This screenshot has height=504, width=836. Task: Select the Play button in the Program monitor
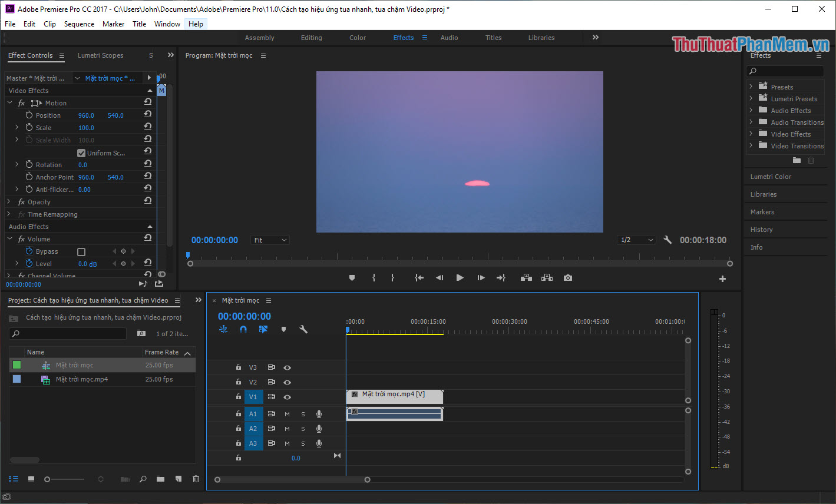460,277
